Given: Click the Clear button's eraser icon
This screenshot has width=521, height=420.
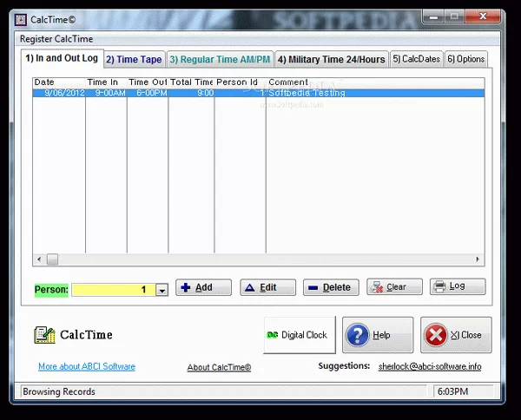Looking at the screenshot, I should [x=377, y=287].
